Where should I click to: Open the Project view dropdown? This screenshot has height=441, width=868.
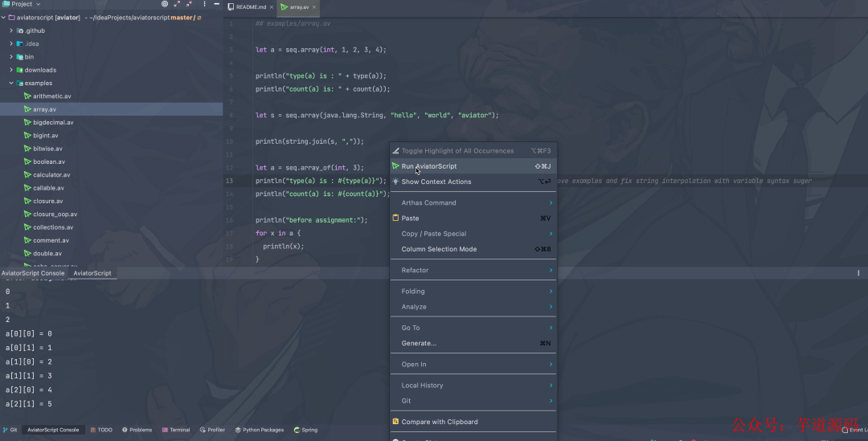point(23,4)
